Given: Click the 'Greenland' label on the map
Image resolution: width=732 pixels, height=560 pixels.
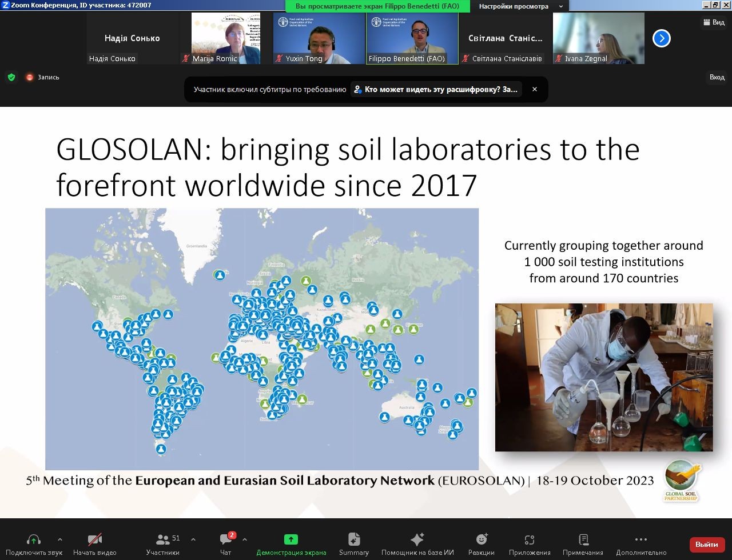Looking at the screenshot, I should pyautogui.click(x=197, y=246).
